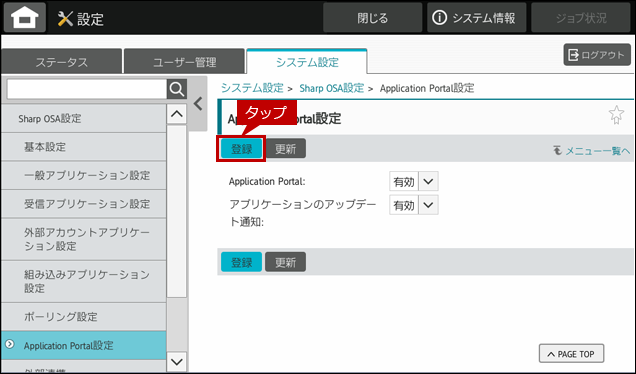Switch to the ステータス tab
636x374 pixels.
pyautogui.click(x=62, y=62)
